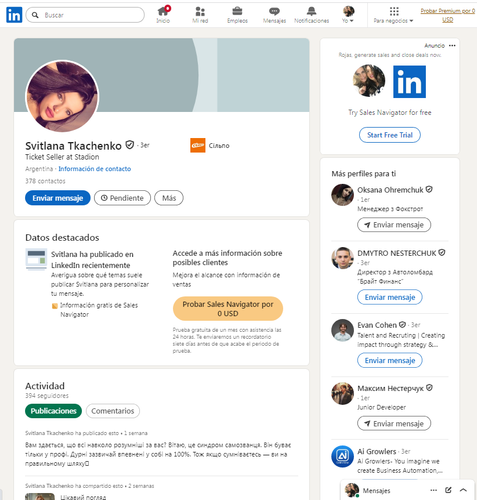Click the 378 contactos text
The height and width of the screenshot is (500, 477).
tap(45, 181)
